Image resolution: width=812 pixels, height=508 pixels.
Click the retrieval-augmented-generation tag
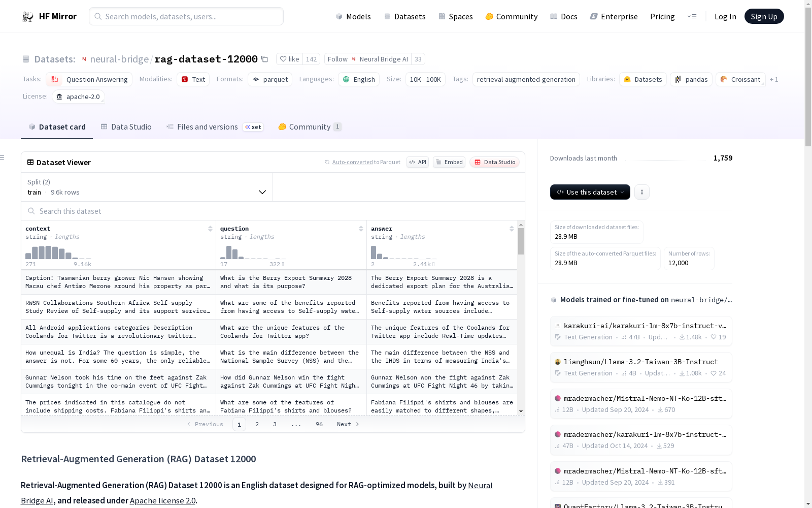526,79
